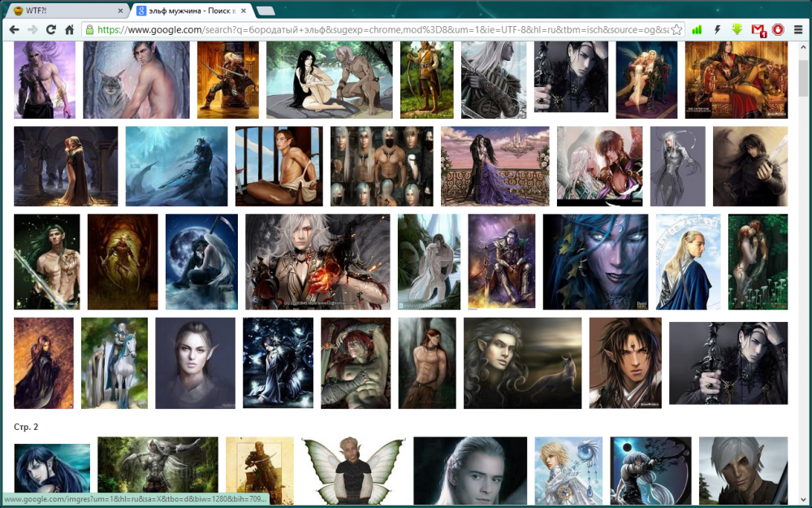Open the white horse rider thumbnail
This screenshot has width=812, height=508.
(114, 363)
